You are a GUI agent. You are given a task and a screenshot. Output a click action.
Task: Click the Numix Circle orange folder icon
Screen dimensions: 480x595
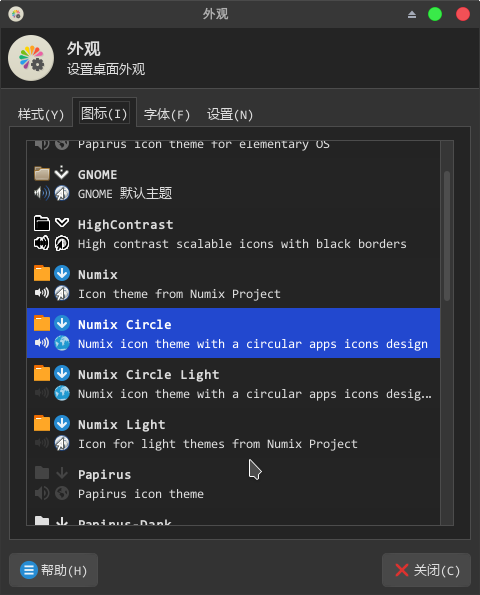[42, 323]
